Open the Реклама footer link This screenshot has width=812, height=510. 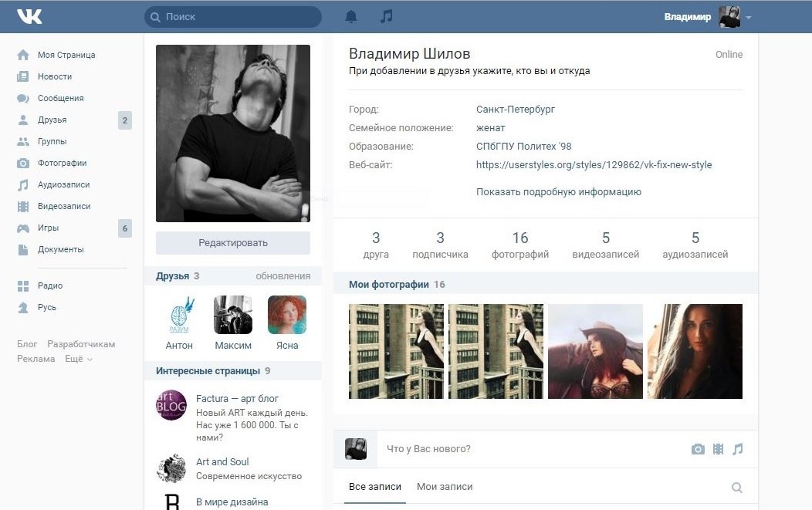(36, 359)
